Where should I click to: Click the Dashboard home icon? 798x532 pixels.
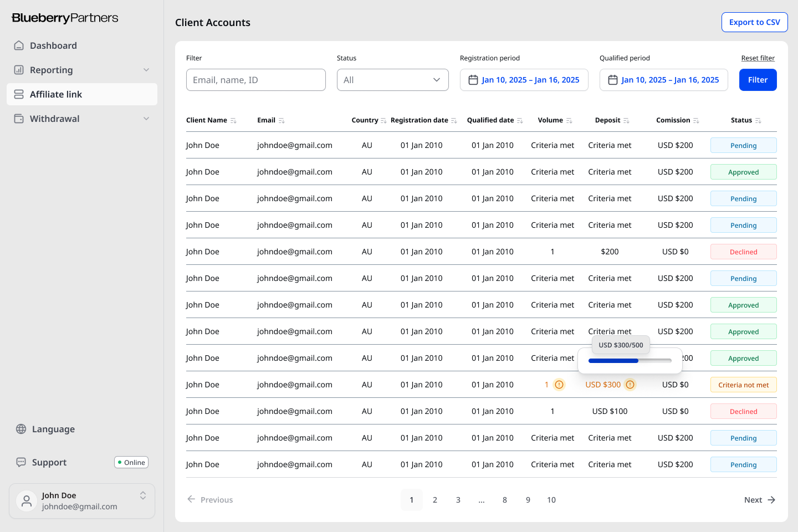pyautogui.click(x=19, y=45)
